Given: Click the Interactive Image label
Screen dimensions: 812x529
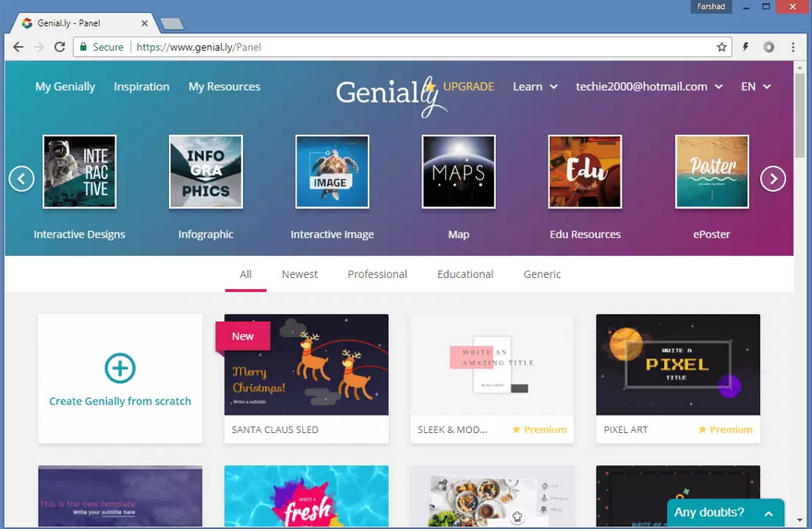Looking at the screenshot, I should pyautogui.click(x=332, y=234).
